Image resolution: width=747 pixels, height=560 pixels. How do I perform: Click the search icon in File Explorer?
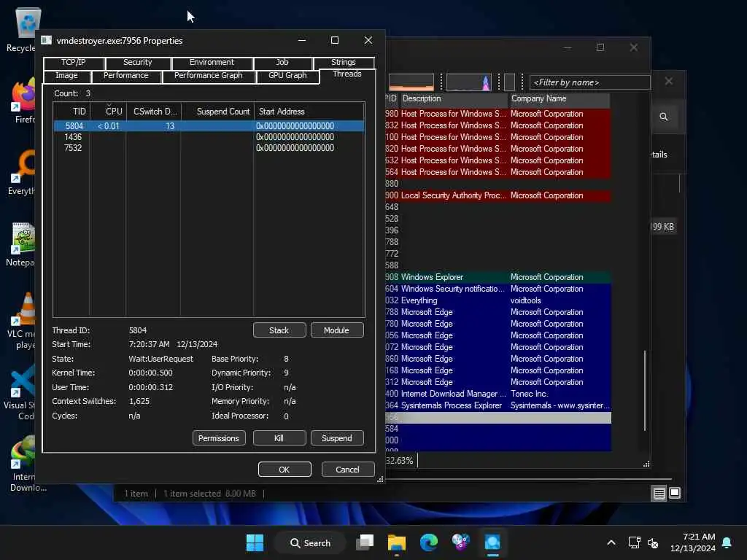click(x=664, y=117)
